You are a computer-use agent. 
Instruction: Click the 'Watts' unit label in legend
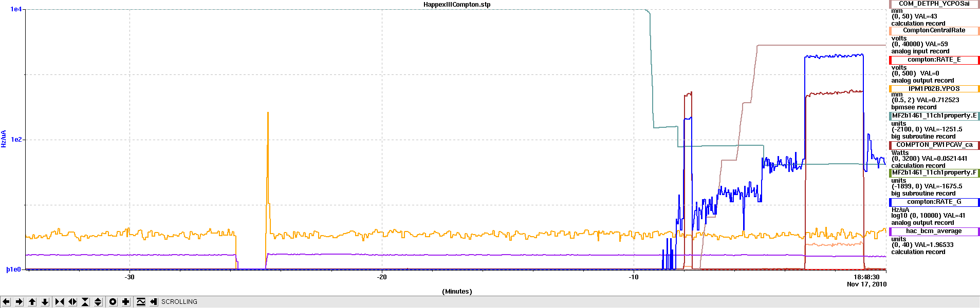pyautogui.click(x=900, y=153)
